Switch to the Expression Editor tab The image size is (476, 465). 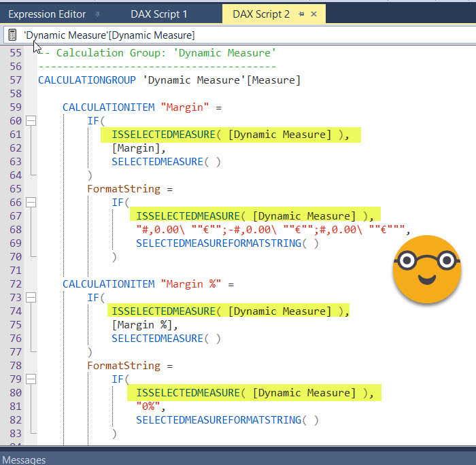[47, 14]
